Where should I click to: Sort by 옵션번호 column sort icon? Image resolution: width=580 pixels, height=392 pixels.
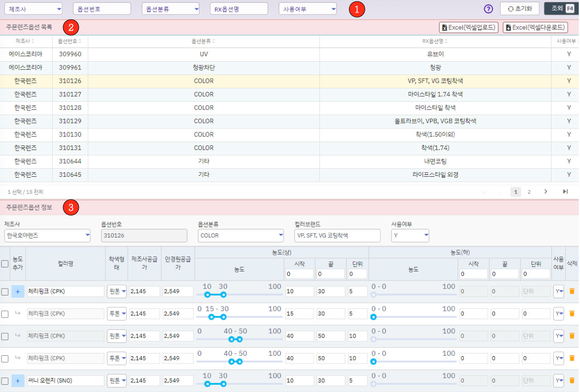(x=80, y=41)
